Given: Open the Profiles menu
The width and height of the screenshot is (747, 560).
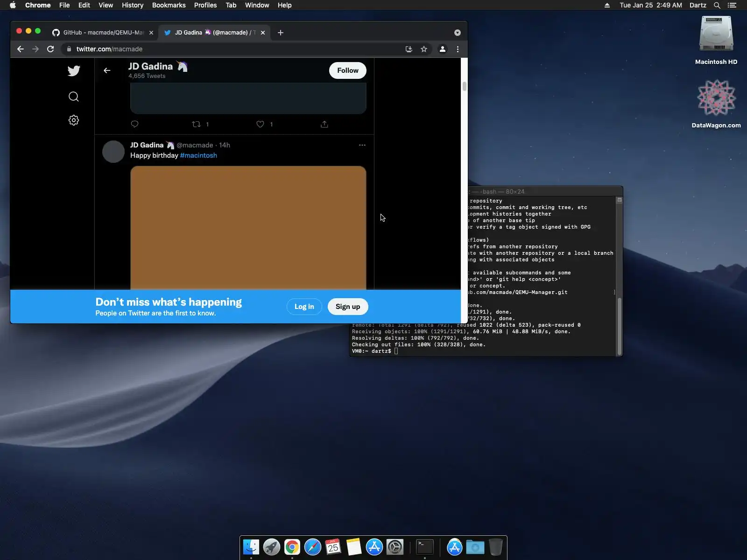Looking at the screenshot, I should [205, 5].
